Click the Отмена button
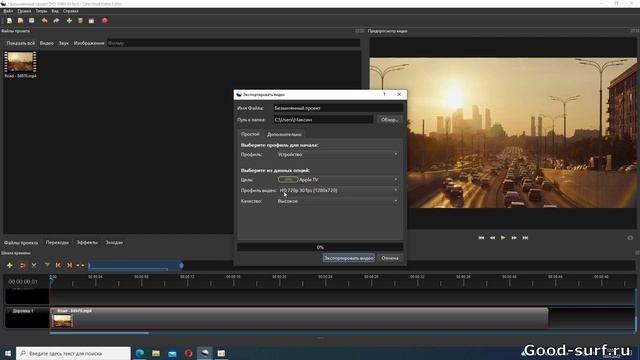Image resolution: width=640 pixels, height=360 pixels. [390, 258]
